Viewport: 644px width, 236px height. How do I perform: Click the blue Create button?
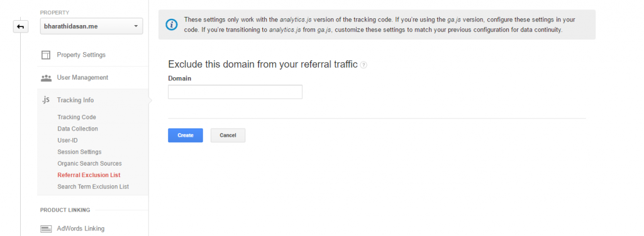click(x=186, y=135)
